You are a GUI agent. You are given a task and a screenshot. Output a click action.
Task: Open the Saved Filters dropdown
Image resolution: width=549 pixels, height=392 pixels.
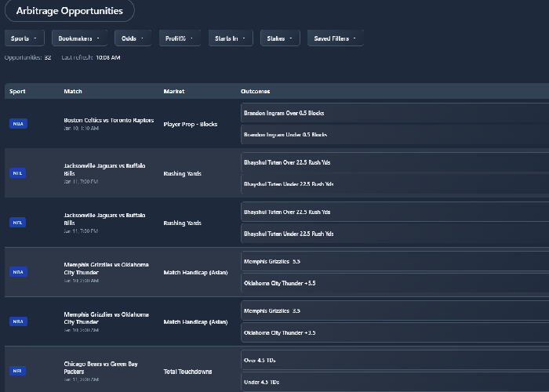pos(336,38)
